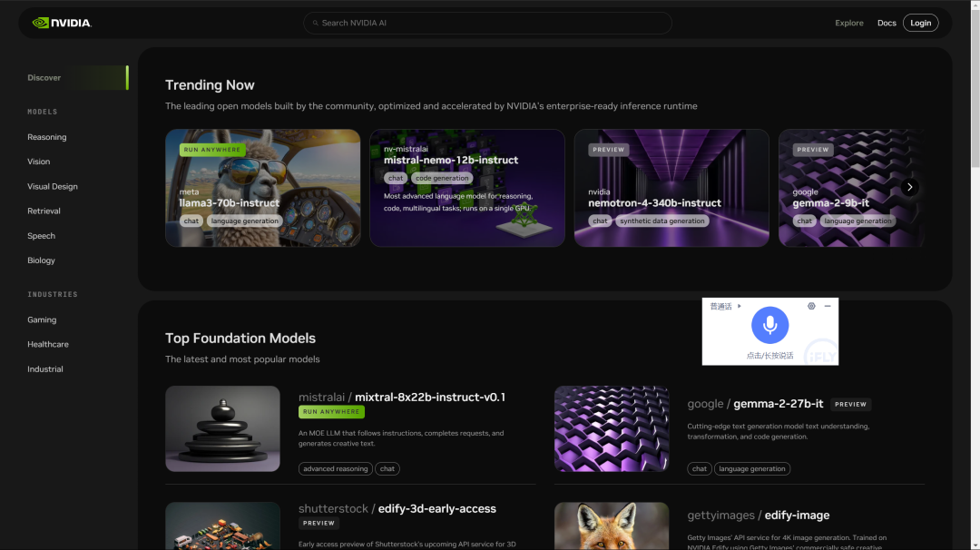
Task: Open the Retrieval category
Action: 44,211
